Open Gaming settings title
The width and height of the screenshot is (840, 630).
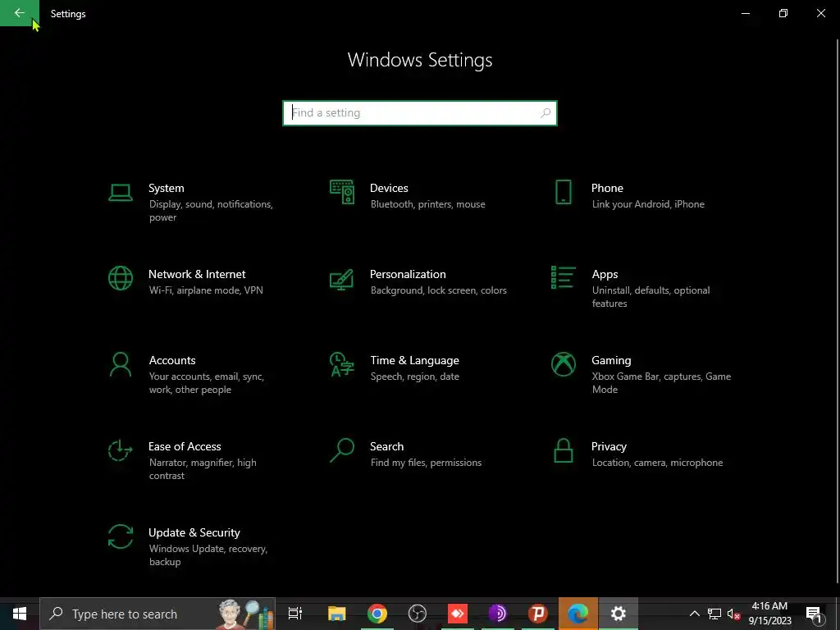click(611, 361)
